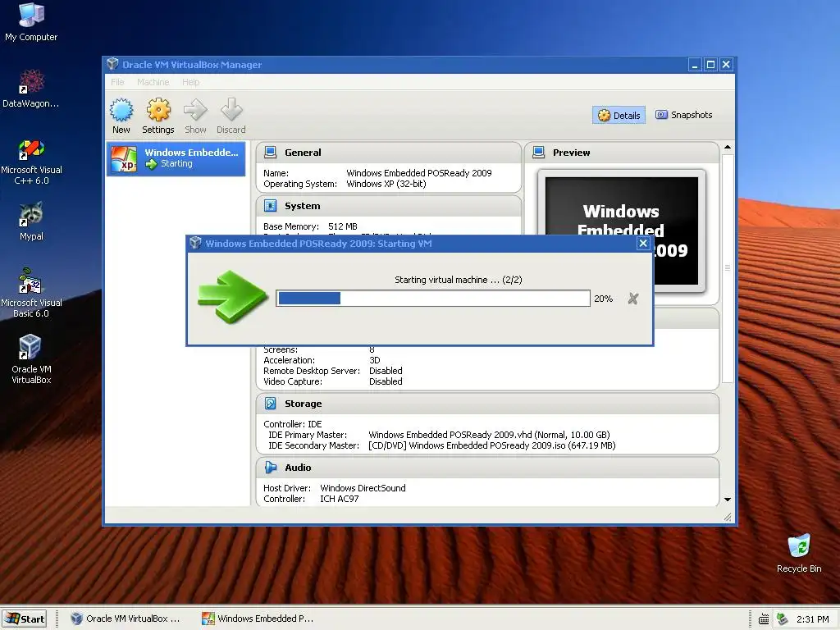This screenshot has height=630, width=840.
Task: Click the IDE Primary Master vhd entry
Action: (489, 435)
